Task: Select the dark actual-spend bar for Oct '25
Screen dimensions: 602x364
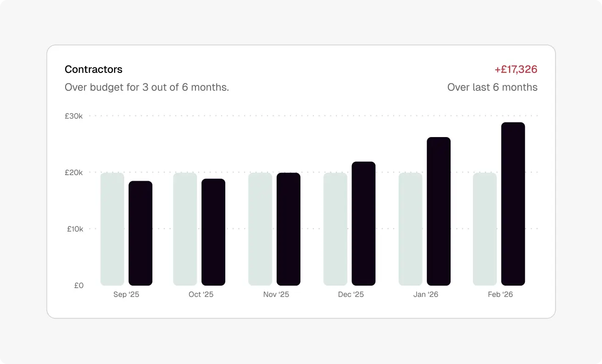Action: [213, 232]
